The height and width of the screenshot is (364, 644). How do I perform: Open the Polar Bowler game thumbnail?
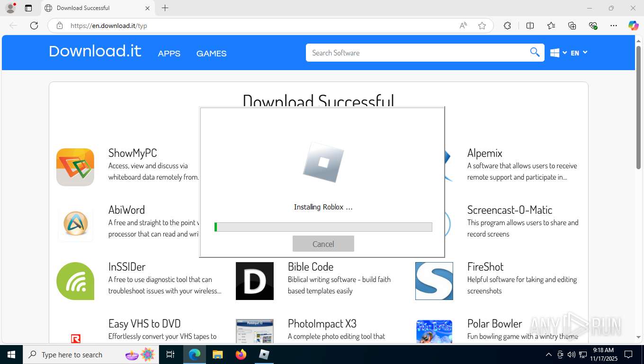434,331
